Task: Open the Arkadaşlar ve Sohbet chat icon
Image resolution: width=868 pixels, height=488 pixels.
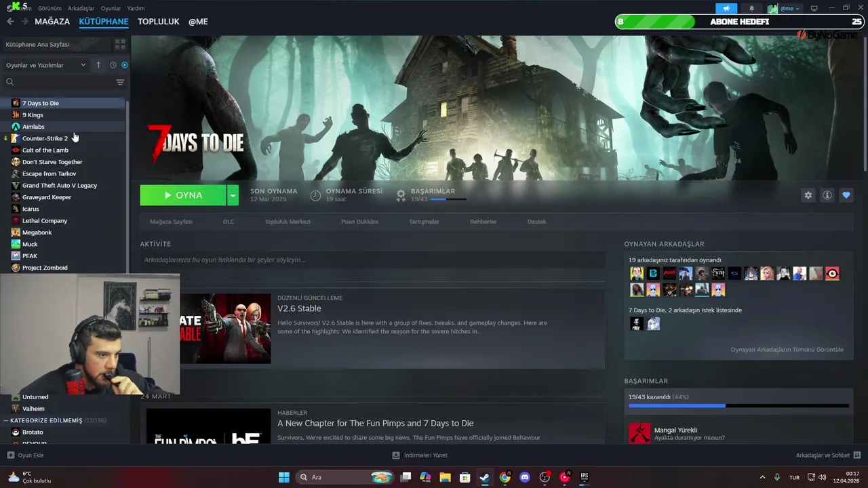Action: point(856,455)
